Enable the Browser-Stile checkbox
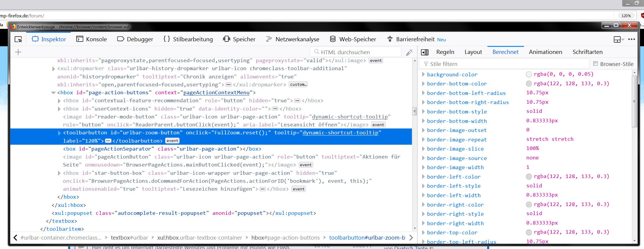The width and height of the screenshot is (644, 249). click(595, 64)
